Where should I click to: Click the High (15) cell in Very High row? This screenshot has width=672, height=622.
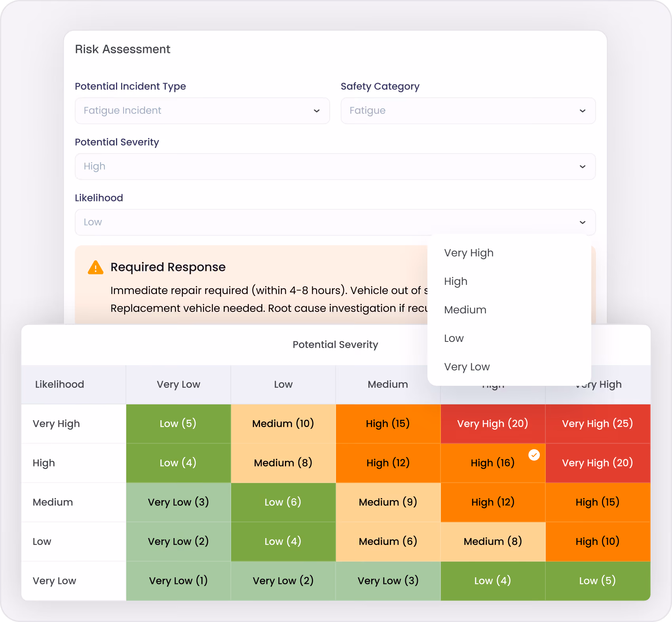[x=388, y=424]
